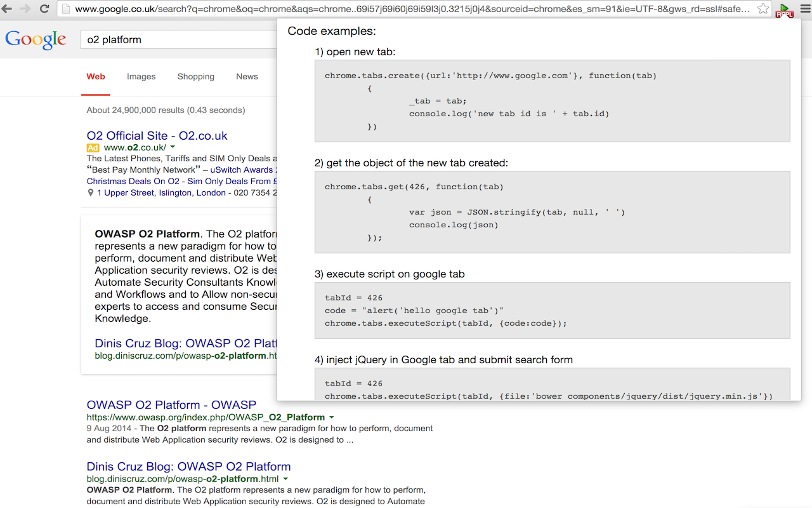The height and width of the screenshot is (508, 812).
Task: Click the '1 Upper Street, Islington, London' address link
Action: [x=161, y=192]
